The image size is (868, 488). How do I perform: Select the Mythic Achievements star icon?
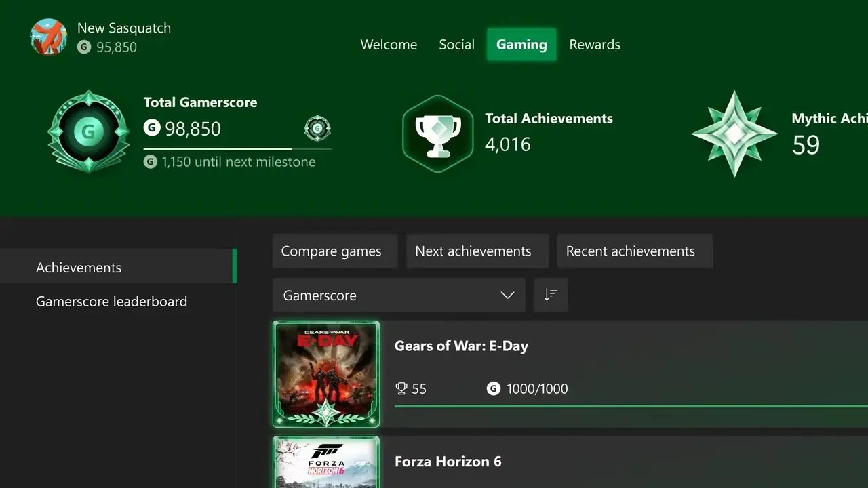[734, 134]
